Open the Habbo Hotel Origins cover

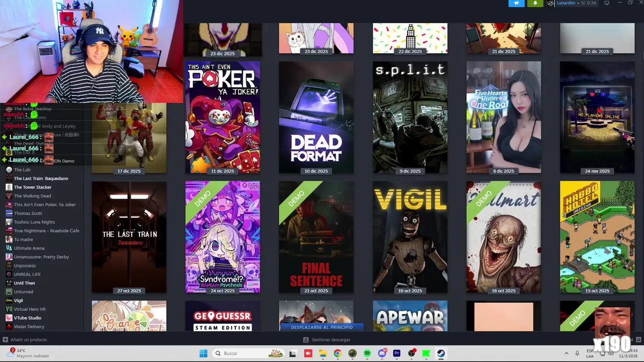point(597,237)
